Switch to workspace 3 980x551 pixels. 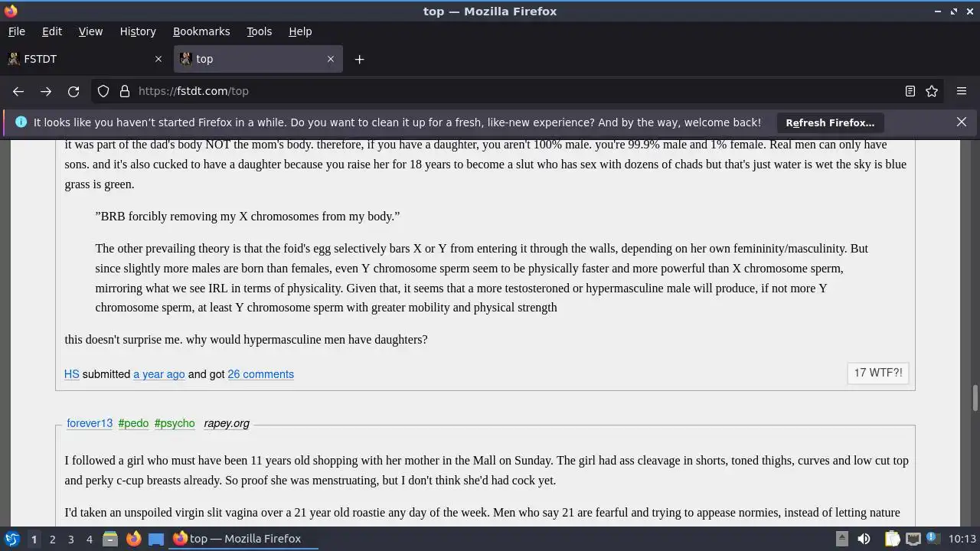click(x=70, y=539)
